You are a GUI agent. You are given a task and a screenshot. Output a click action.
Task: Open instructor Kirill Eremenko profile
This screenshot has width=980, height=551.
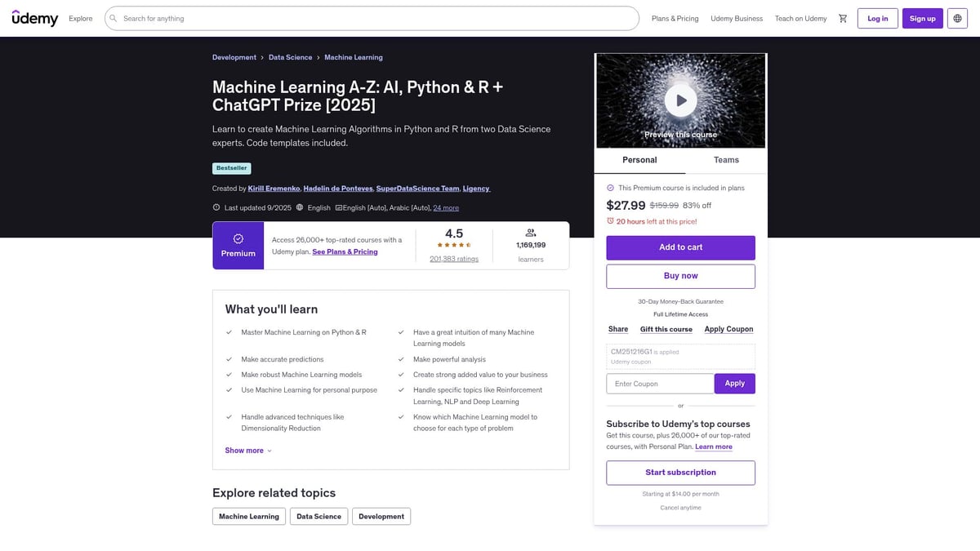point(274,188)
